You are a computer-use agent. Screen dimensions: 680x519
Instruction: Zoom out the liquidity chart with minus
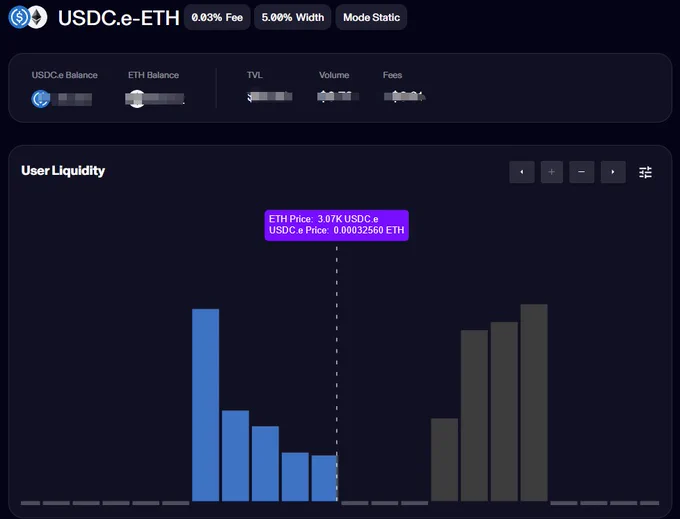(x=582, y=172)
